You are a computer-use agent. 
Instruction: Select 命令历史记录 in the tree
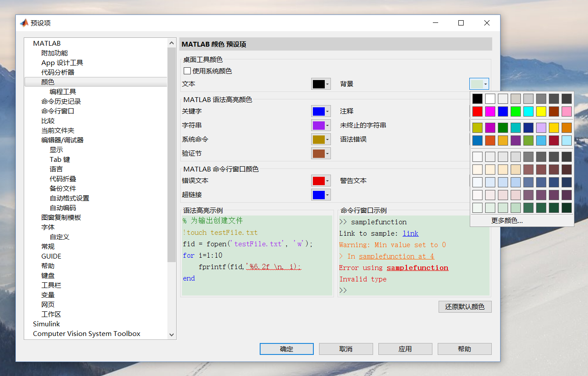(61, 101)
